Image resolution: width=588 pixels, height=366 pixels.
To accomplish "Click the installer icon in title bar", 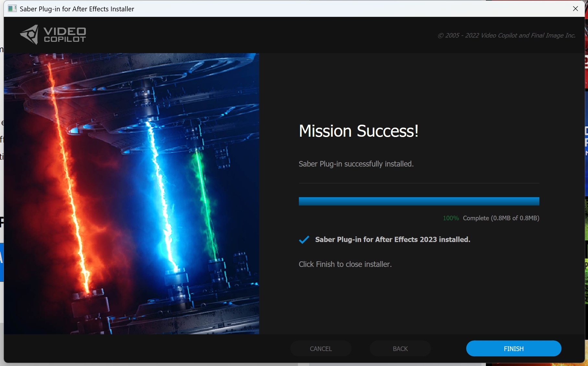I will [x=12, y=9].
